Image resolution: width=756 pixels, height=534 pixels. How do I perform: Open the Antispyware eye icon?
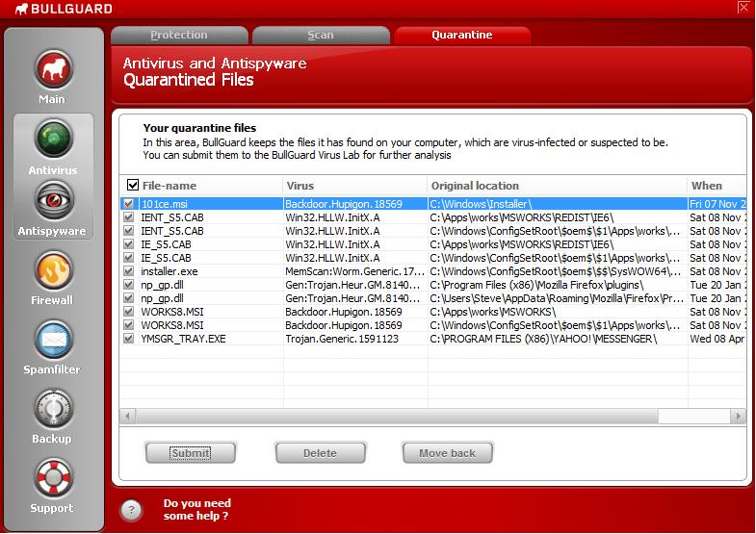coord(54,200)
